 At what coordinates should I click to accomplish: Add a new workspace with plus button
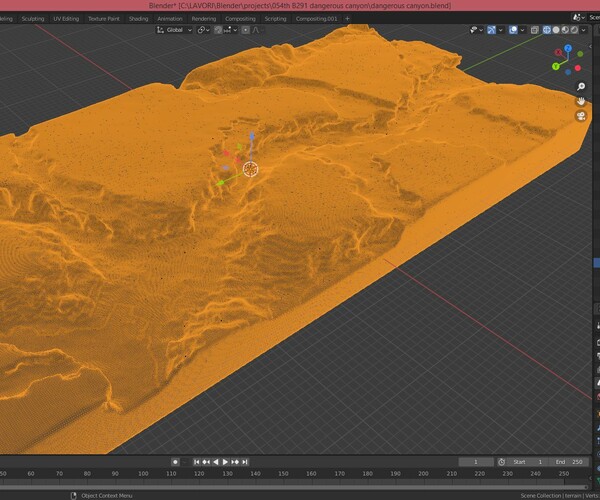coord(347,18)
